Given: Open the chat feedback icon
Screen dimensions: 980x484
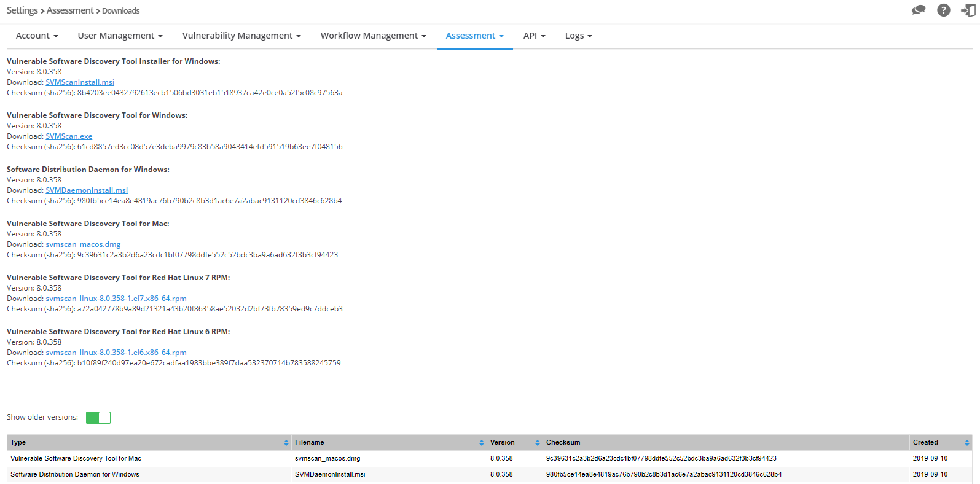Looking at the screenshot, I should click(x=919, y=10).
